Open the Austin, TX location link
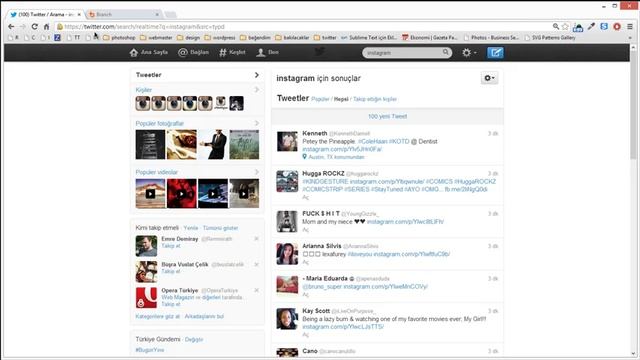640x360 pixels. (x=336, y=157)
